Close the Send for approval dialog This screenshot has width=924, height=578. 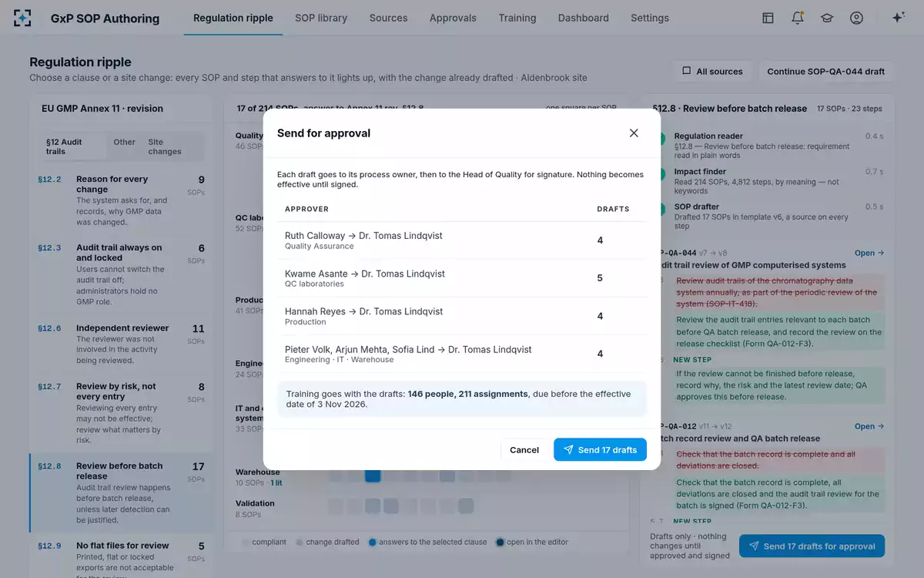pos(634,133)
